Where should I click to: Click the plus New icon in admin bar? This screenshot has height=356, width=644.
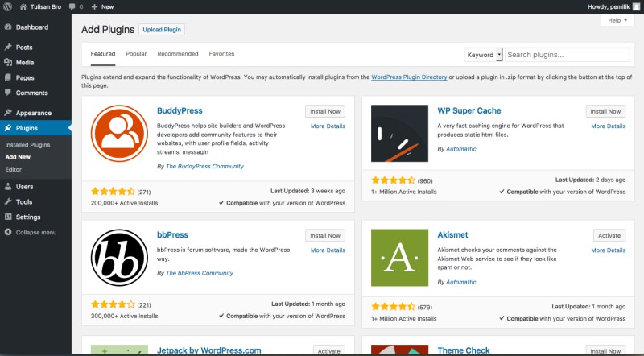(x=94, y=7)
